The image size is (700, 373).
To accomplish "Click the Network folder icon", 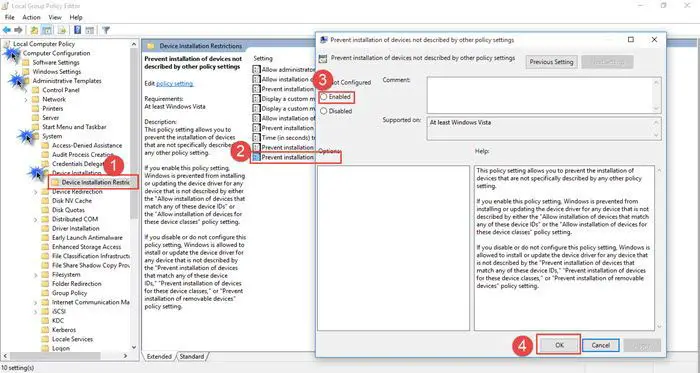I will 36,99.
